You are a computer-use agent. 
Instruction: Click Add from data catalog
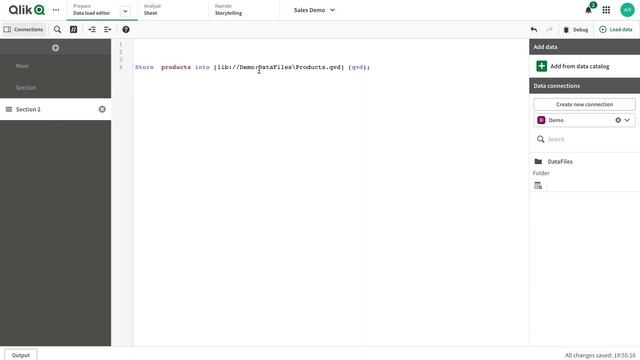[573, 66]
